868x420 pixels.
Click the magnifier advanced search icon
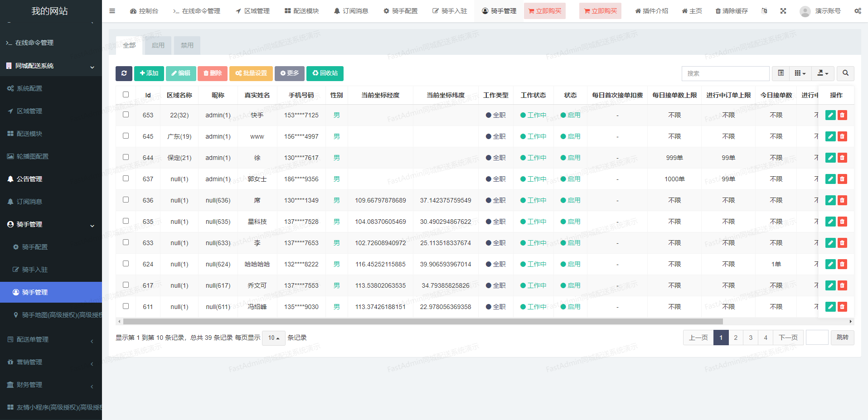pyautogui.click(x=845, y=73)
